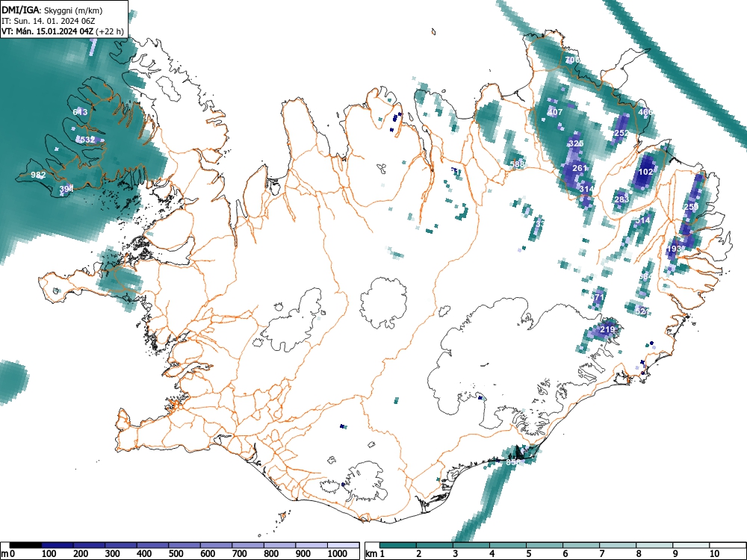
Task: Click the '3' label on the km scale
Action: 456,554
